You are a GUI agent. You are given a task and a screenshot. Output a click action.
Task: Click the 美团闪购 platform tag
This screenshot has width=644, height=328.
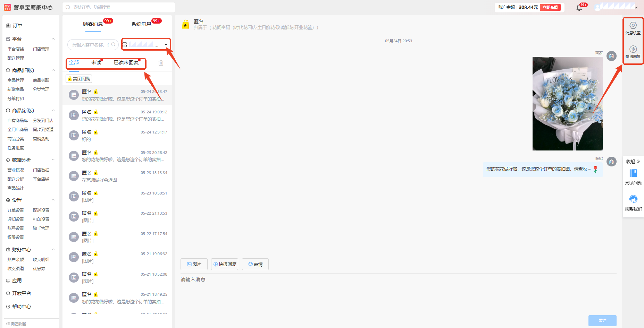pos(79,79)
